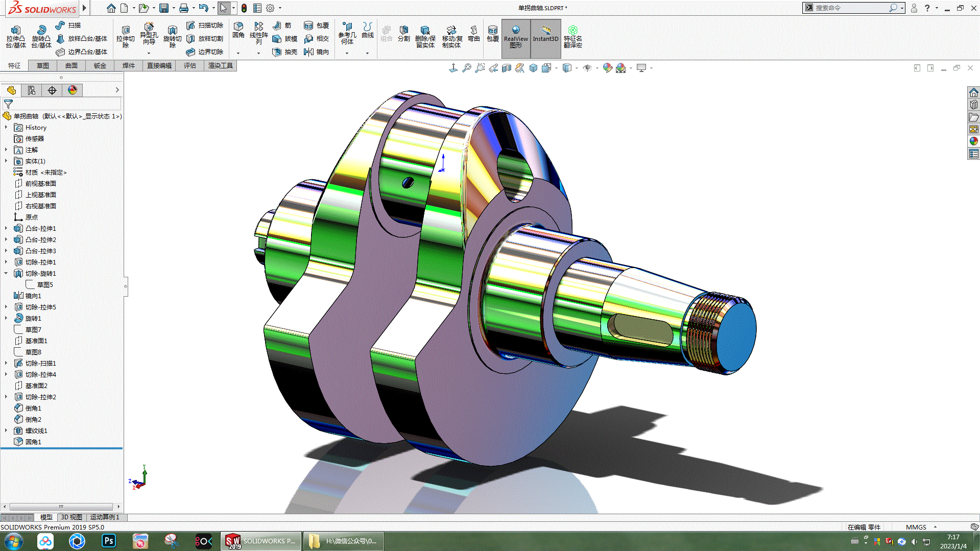Click the Rebuild traffic light icon
Screen dimensions: 980x551
[x=244, y=8]
